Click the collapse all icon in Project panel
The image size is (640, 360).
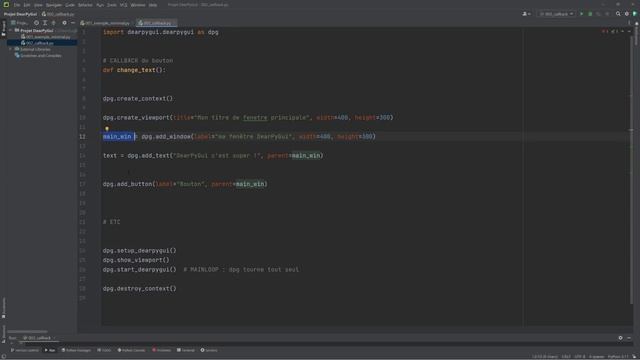point(53,23)
